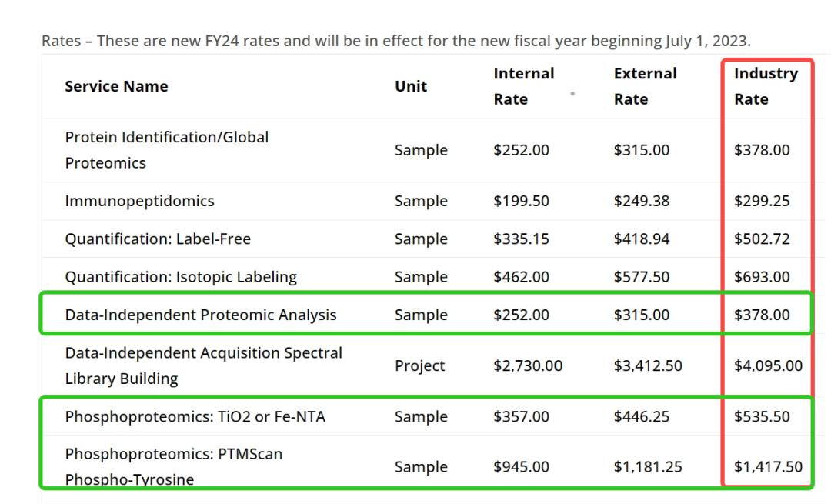
Task: Click Data-Independent Acquisition Spectral Library Building
Action: point(203,365)
